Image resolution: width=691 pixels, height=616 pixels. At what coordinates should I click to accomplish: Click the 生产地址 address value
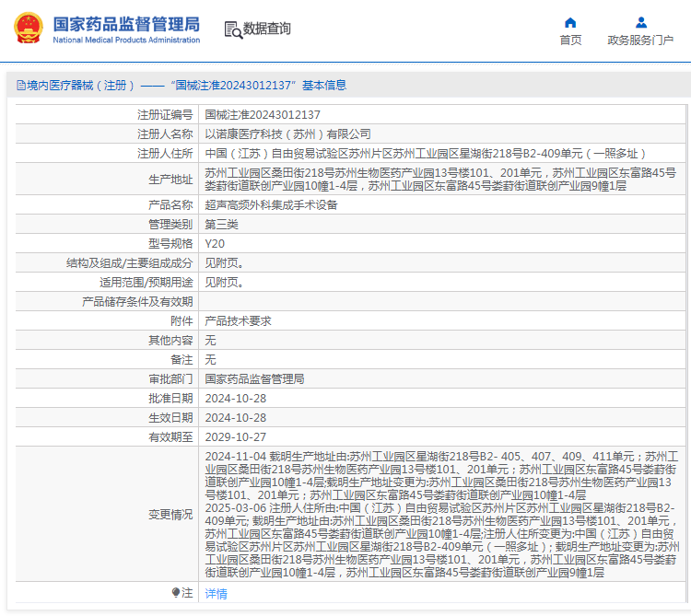[440, 180]
